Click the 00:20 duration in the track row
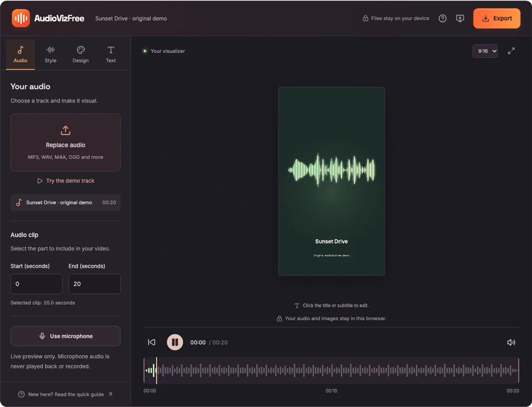Screen dimensions: 532x407 click(x=109, y=203)
